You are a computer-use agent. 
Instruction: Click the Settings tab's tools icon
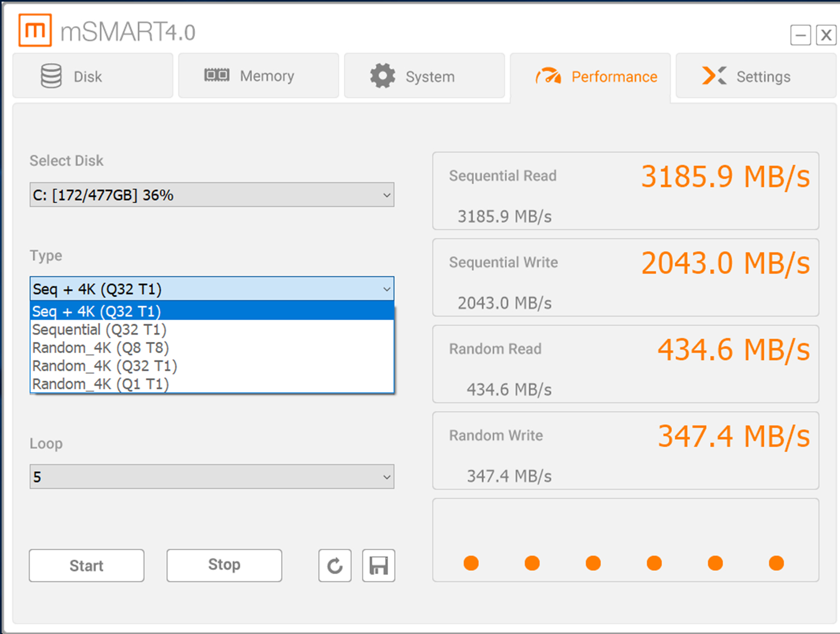714,76
